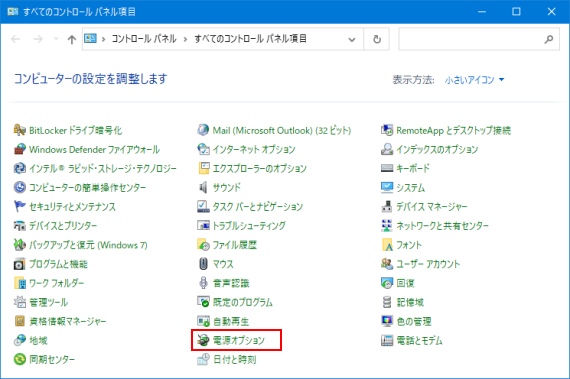This screenshot has width=570, height=379.
Task: Open the 小さいアイコン view dropdown
Action: pos(474,80)
